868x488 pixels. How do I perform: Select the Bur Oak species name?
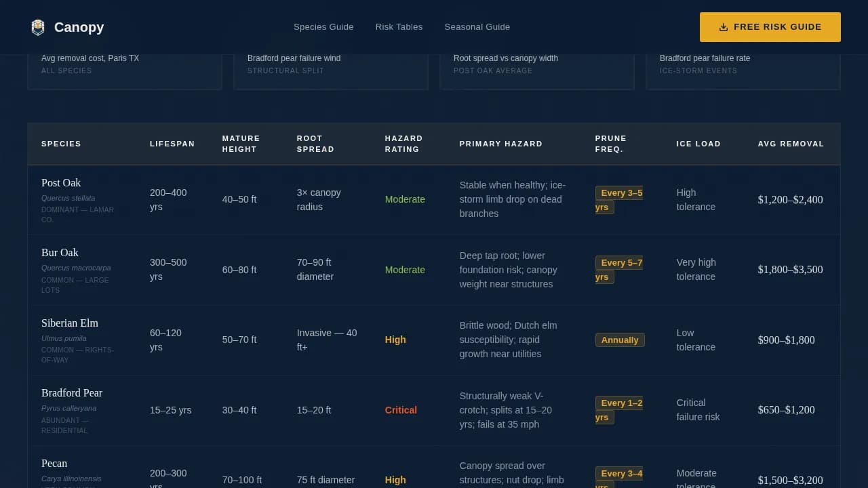(x=60, y=253)
